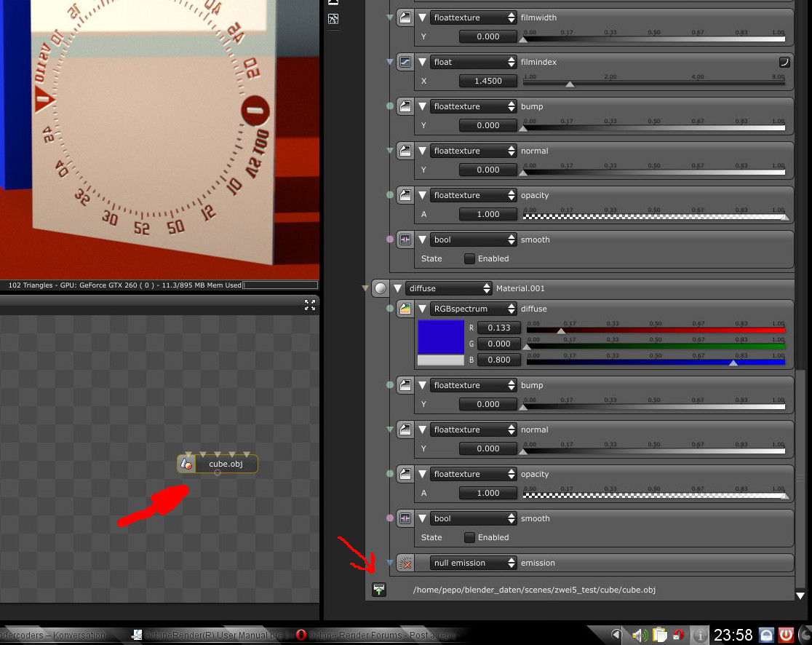
Task: Click the texture icon of Material.001's bump
Action: [405, 385]
